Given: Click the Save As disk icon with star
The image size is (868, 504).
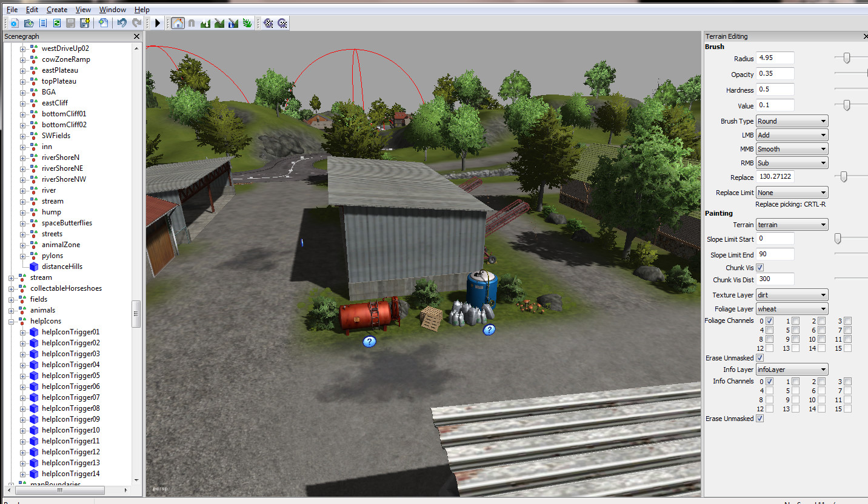Looking at the screenshot, I should (x=85, y=23).
